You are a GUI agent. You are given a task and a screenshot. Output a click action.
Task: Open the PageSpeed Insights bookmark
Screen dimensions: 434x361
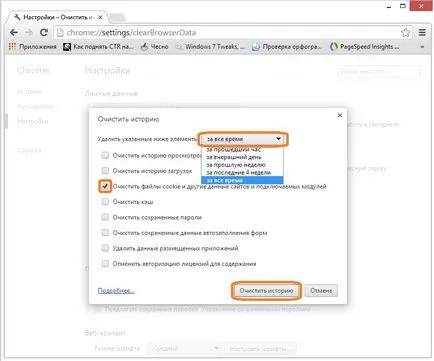[x=364, y=47]
